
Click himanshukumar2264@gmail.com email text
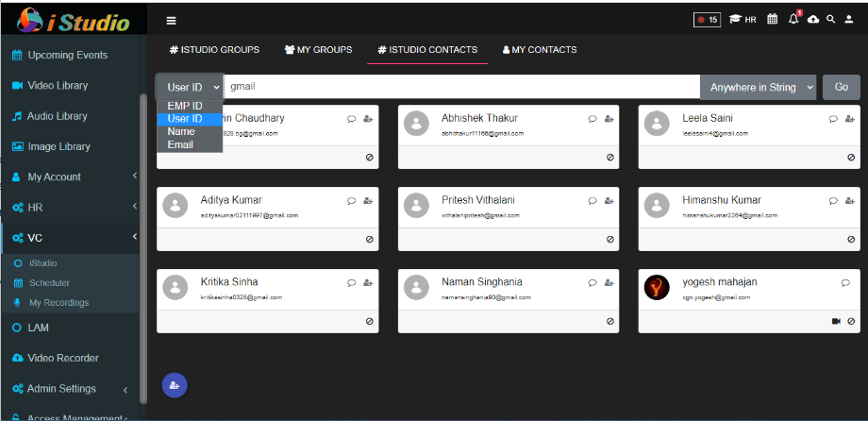pos(730,215)
